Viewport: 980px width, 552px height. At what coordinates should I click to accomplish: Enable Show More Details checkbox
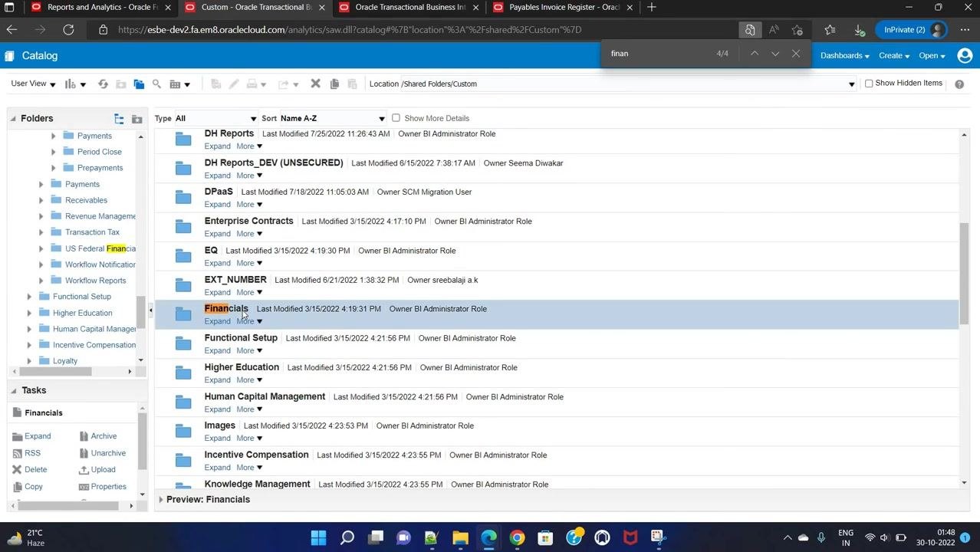coord(396,118)
